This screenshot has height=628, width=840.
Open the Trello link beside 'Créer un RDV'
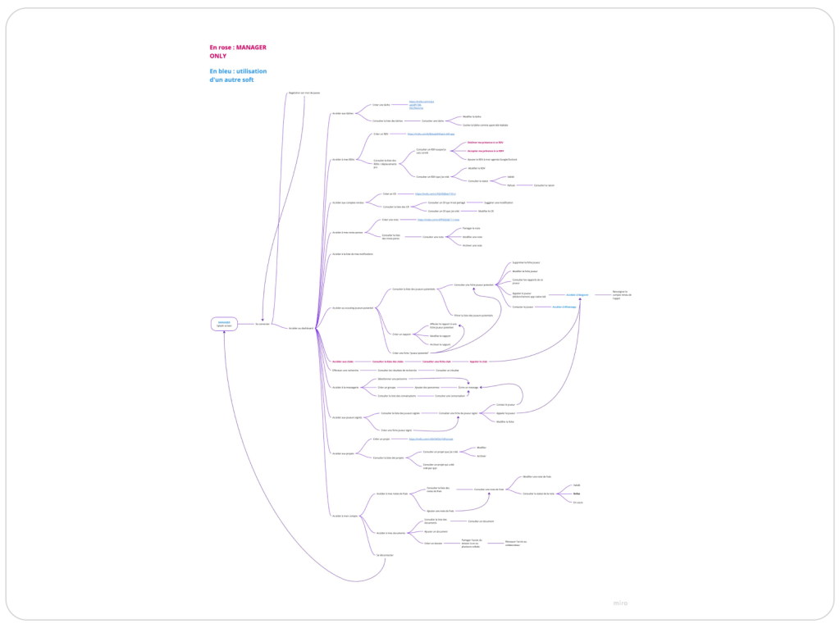pyautogui.click(x=431, y=133)
